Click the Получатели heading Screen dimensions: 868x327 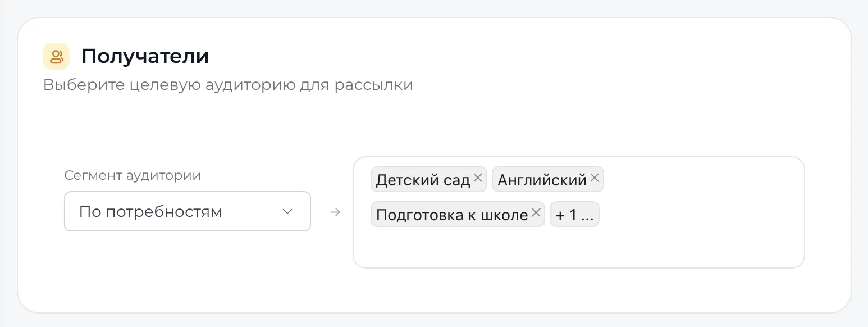145,56
